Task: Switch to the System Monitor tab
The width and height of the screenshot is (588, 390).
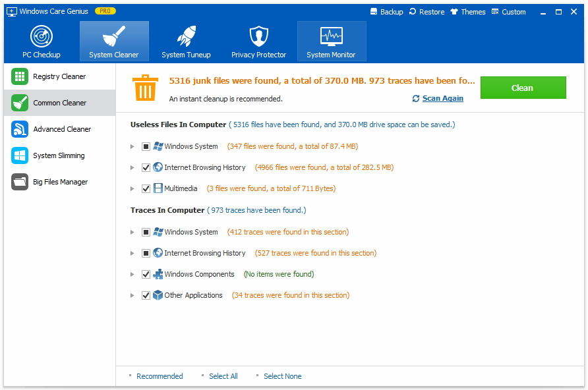Action: 331,42
